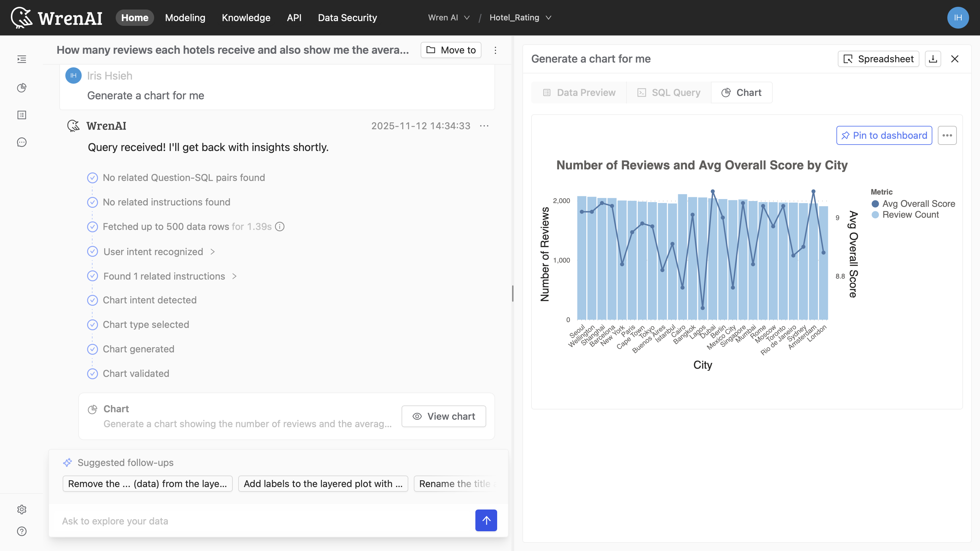Open Hotel_Rating project dropdown

tap(520, 17)
